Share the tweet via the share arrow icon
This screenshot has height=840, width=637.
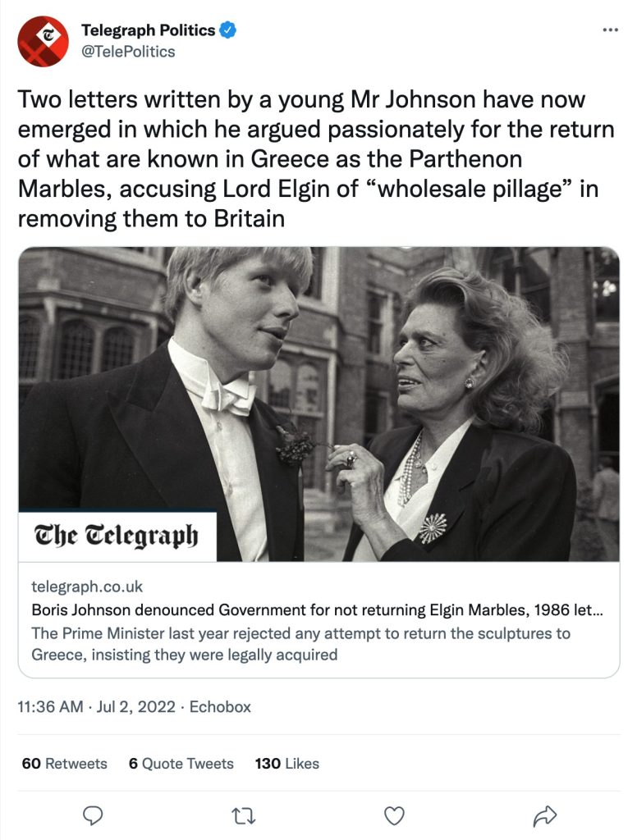pyautogui.click(x=545, y=815)
